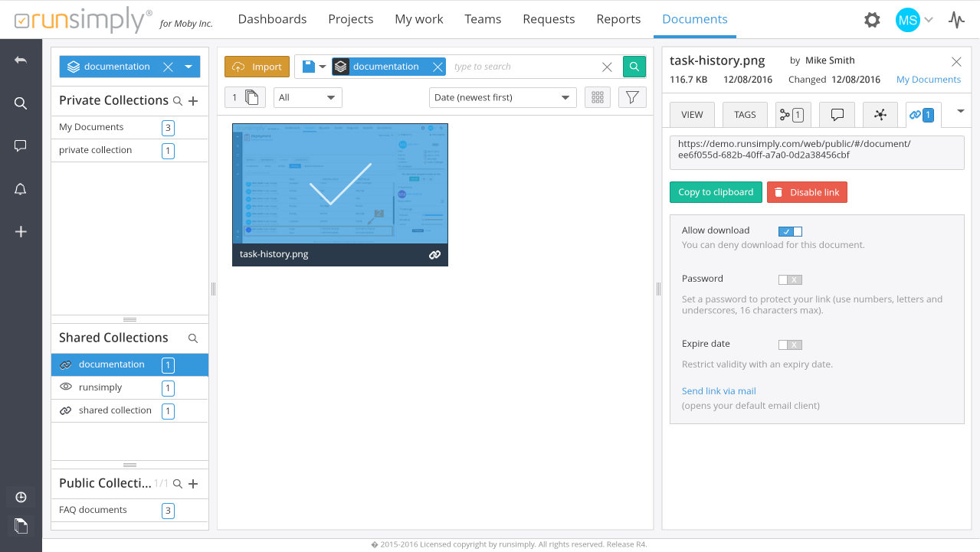Open the Date (newest first) sort dropdown

[502, 97]
